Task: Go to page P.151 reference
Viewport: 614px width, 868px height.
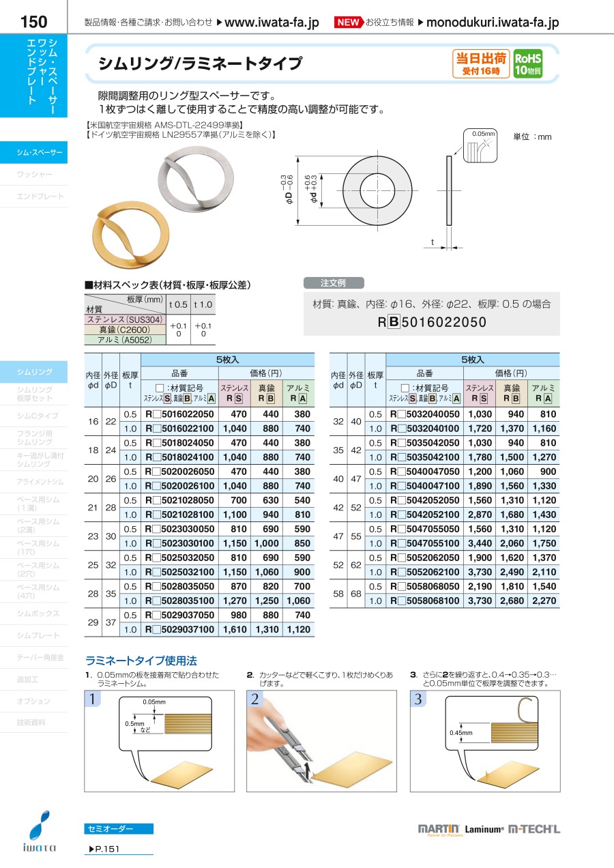Action: tap(103, 849)
